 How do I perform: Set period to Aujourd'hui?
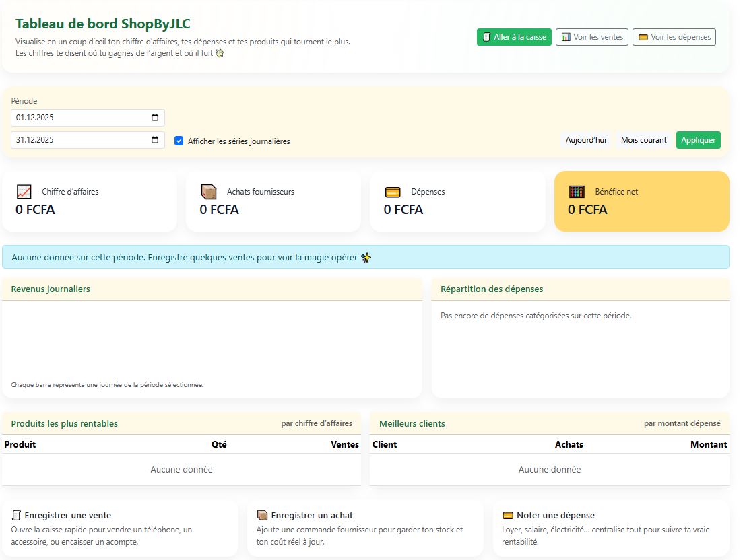click(585, 140)
